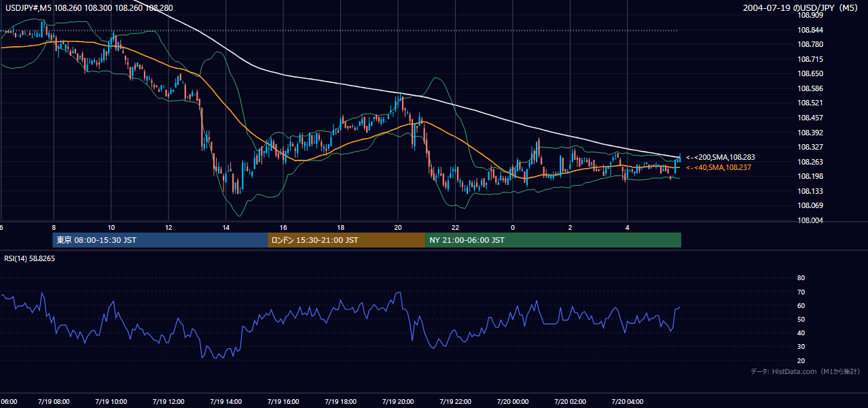The height and width of the screenshot is (408, 868).
Task: Click the 7/20 04:00 time label
Action: [x=627, y=402]
